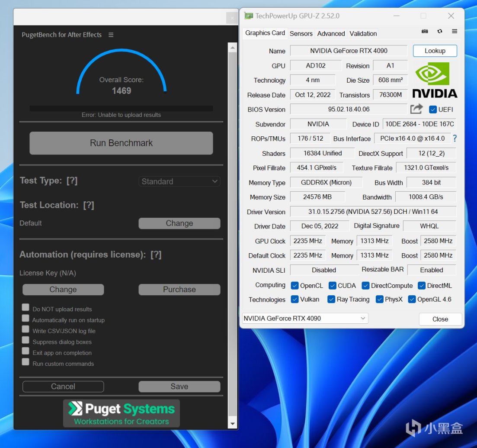Enable Run custom commands
The height and width of the screenshot is (448, 477).
coord(26,362)
